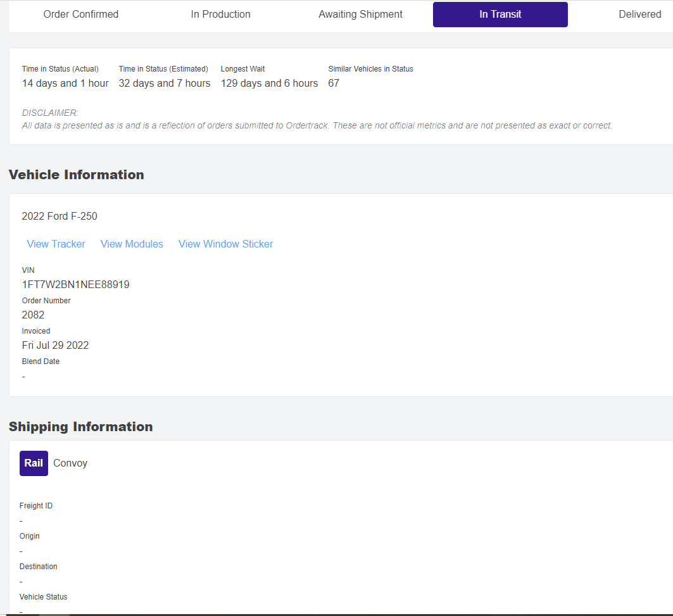Viewport: 673px width, 616px height.
Task: Click the longest wait value 129 days
Action: click(x=269, y=83)
